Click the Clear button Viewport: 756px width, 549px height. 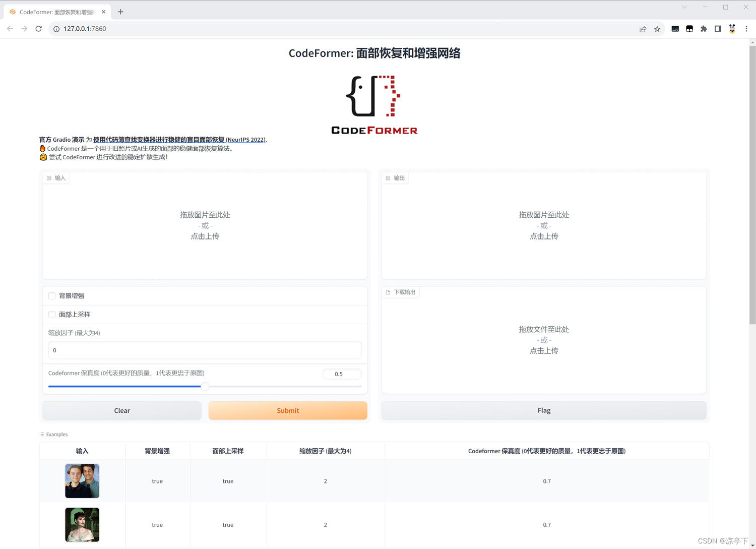(122, 410)
